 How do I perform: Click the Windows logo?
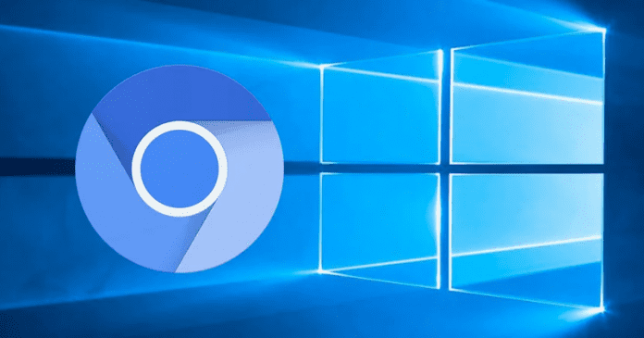tap(463, 169)
